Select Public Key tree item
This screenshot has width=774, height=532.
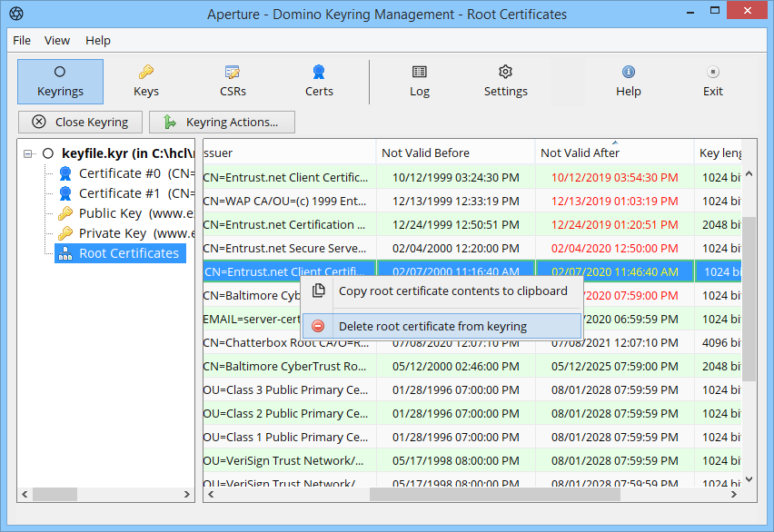click(136, 213)
